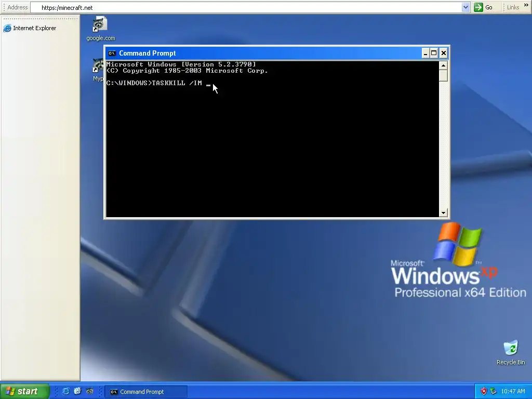Open the Start menu

[24, 392]
